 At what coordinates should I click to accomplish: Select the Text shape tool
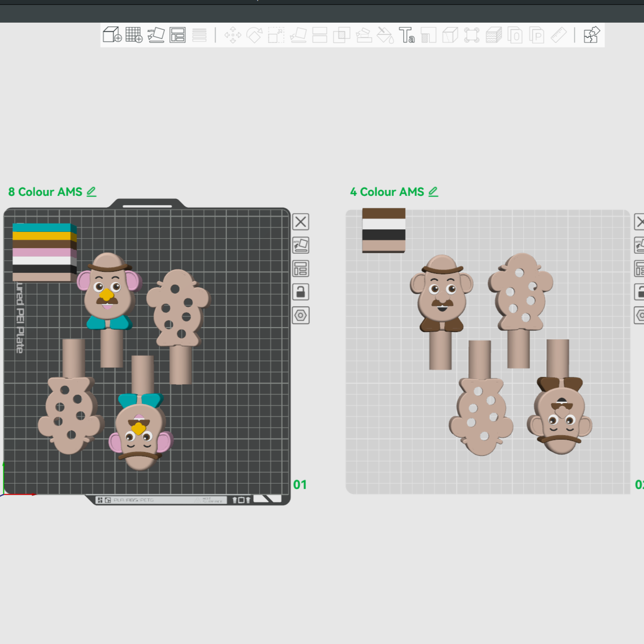[407, 35]
